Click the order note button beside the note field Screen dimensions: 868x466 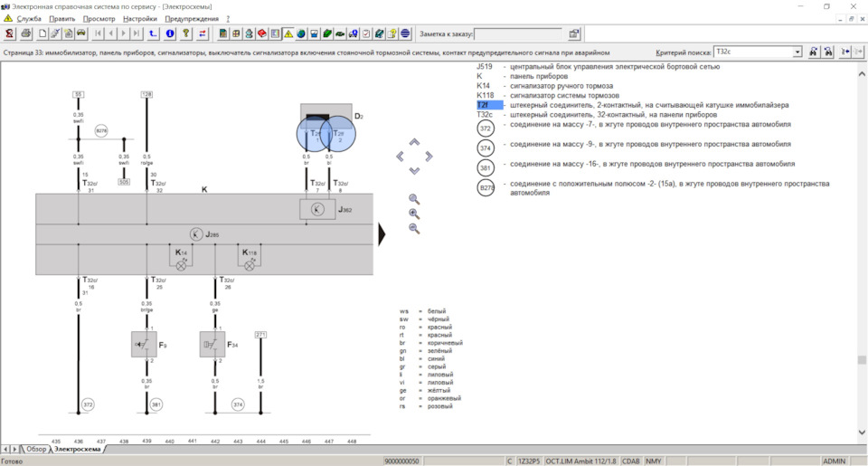[x=574, y=33]
